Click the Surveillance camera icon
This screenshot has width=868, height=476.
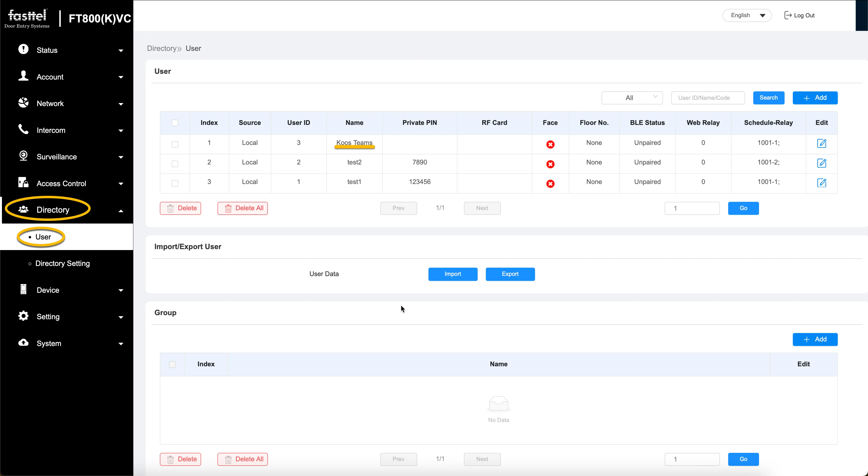(x=23, y=156)
